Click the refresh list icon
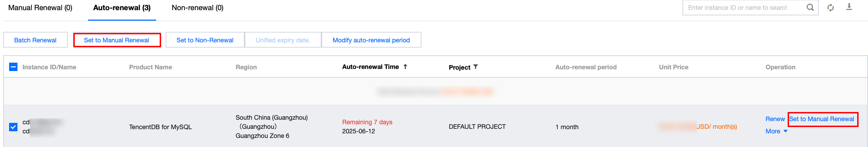The image size is (868, 147). (831, 8)
